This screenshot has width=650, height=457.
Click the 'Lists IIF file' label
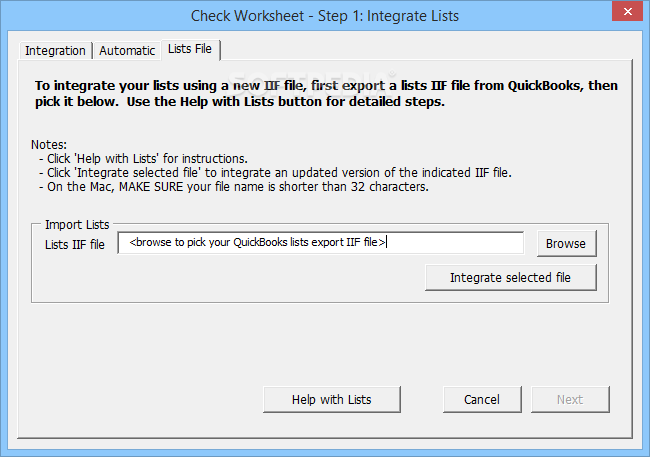click(x=75, y=245)
